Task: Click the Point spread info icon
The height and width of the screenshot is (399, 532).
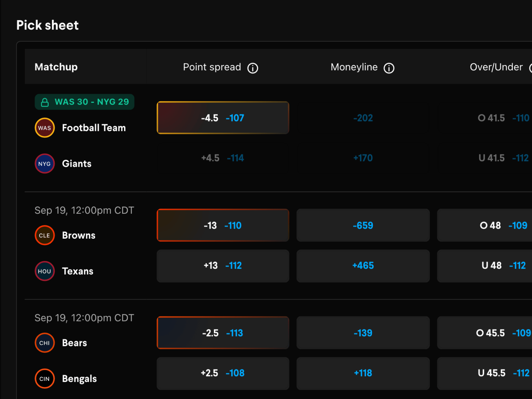Action: tap(252, 68)
